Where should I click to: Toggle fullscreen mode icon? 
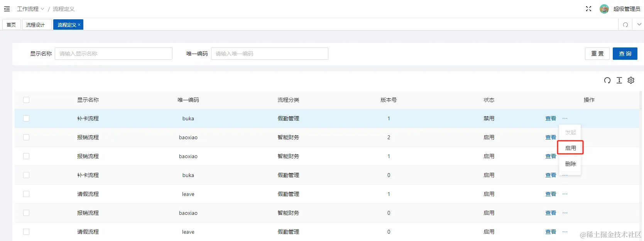tap(588, 9)
